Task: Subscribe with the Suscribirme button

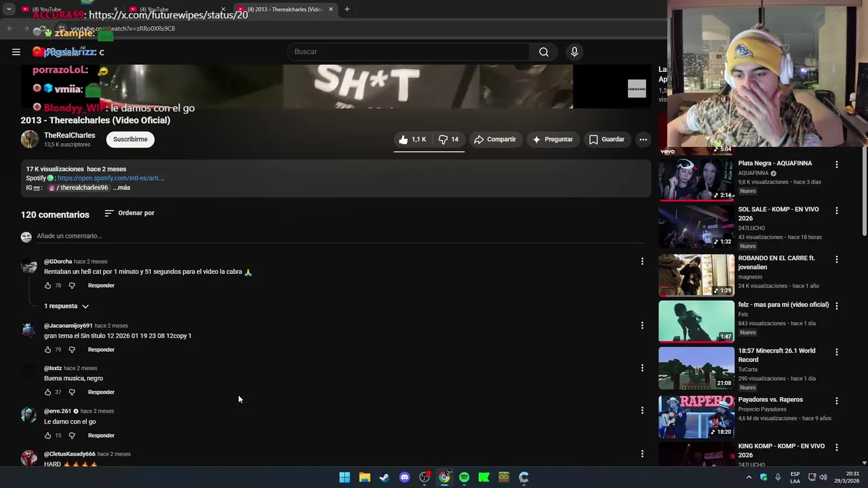Action: [x=130, y=139]
